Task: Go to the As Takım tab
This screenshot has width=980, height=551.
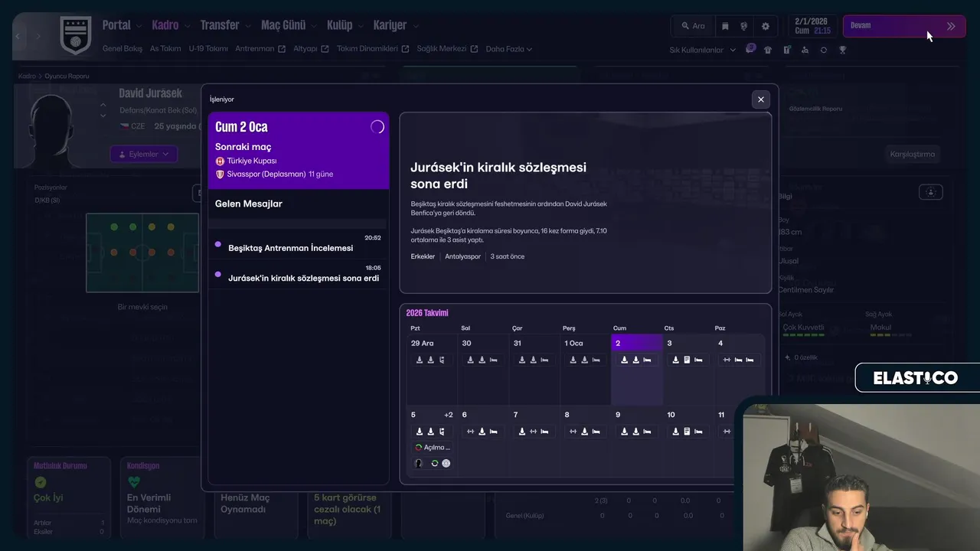Action: click(165, 49)
